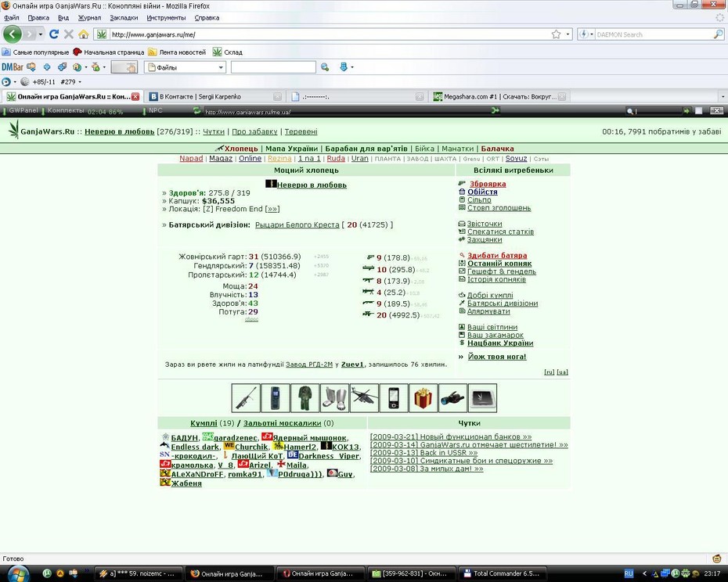
Task: Switch to the Megashara.com tab
Action: [499, 96]
